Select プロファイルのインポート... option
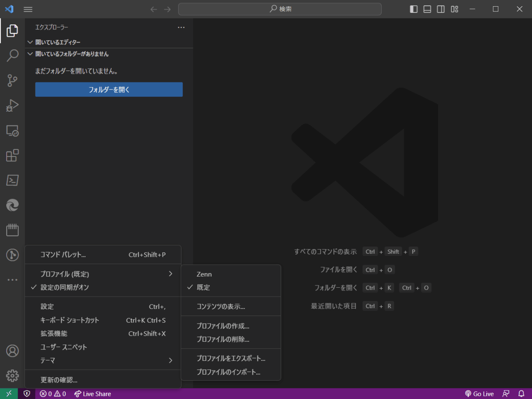Screen dimensions: 532x399 pos(231,372)
